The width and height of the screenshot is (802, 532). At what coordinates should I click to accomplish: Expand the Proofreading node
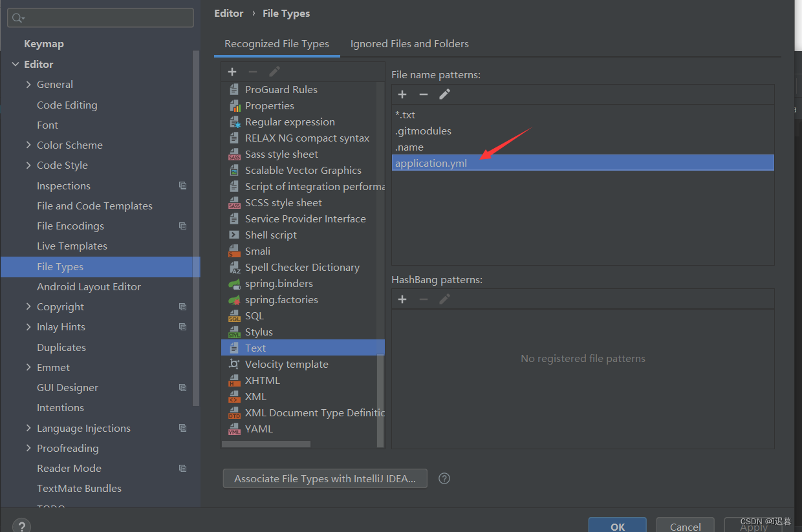[28, 448]
